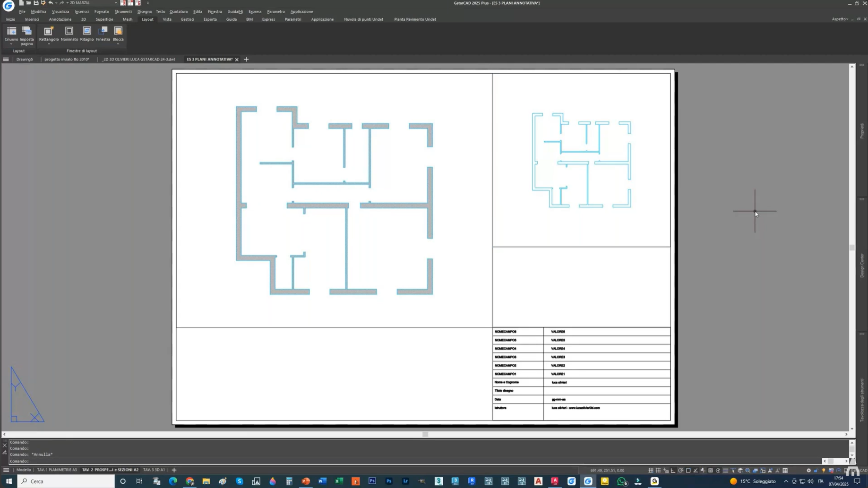868x488 pixels.
Task: Switch to the Modello tab
Action: (x=24, y=470)
